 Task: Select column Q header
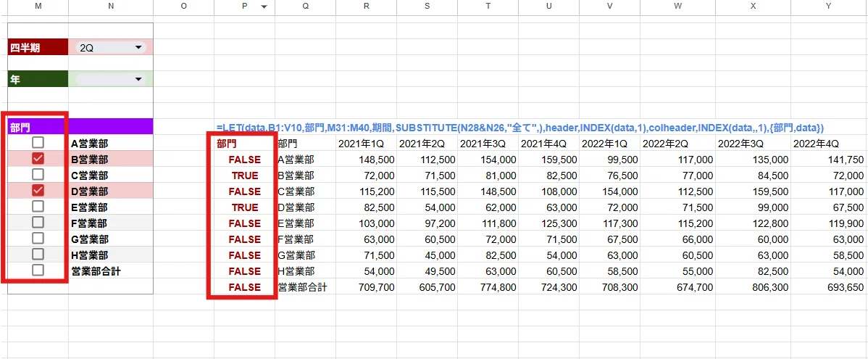306,6
